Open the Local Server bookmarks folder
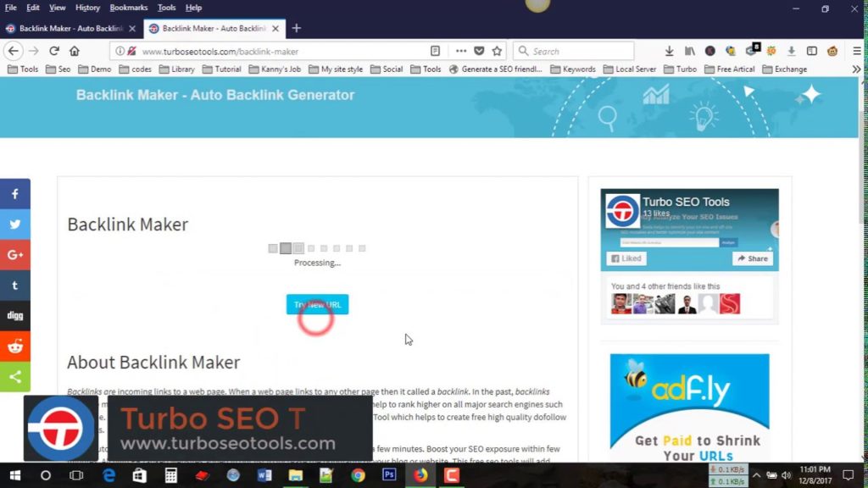The height and width of the screenshot is (488, 868). click(x=630, y=69)
